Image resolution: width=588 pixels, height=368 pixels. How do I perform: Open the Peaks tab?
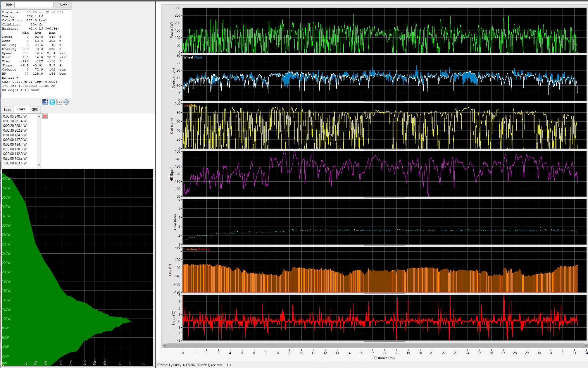pyautogui.click(x=21, y=109)
